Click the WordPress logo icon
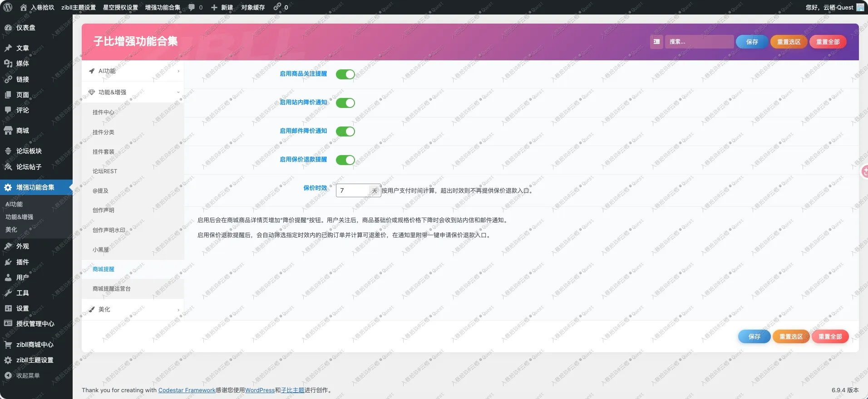The image size is (868, 399). pyautogui.click(x=8, y=7)
